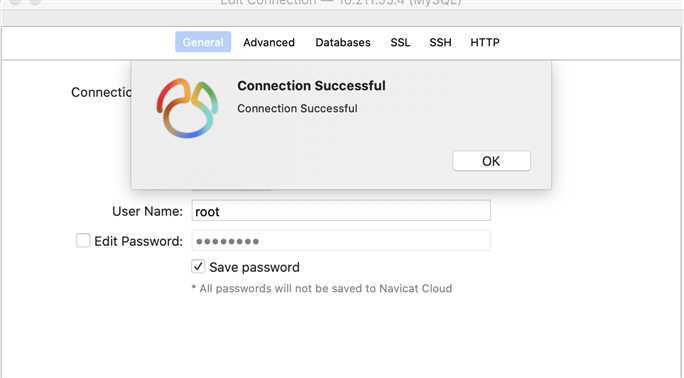Click the partially hidden Connection label
The width and height of the screenshot is (684, 378).
pyautogui.click(x=101, y=92)
